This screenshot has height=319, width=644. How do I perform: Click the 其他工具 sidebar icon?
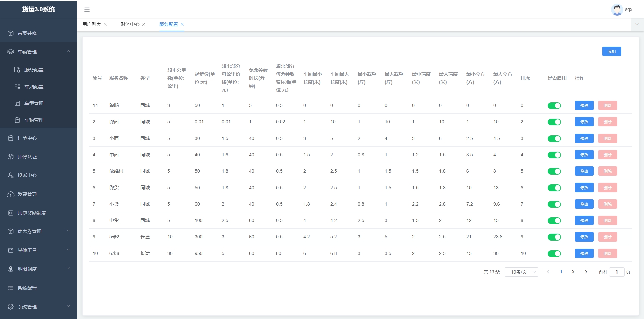point(11,250)
